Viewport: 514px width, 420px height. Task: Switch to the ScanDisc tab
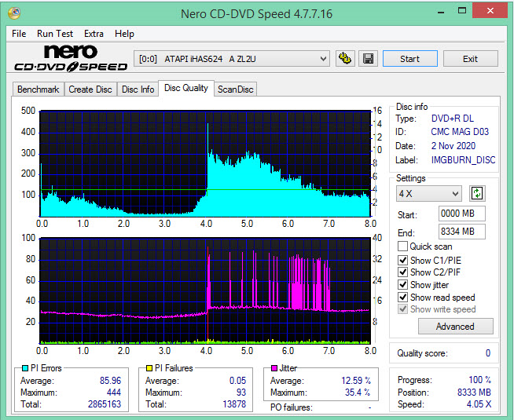[235, 89]
